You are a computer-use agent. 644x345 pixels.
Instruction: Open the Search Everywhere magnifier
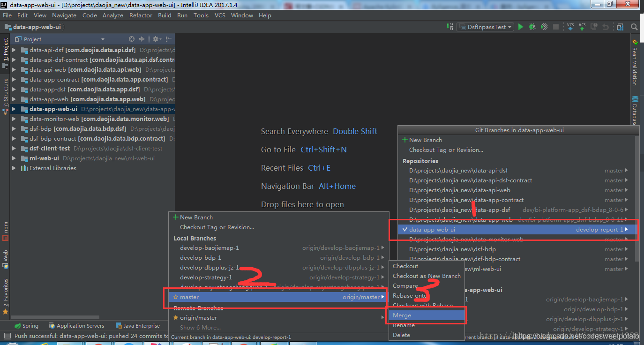(634, 27)
